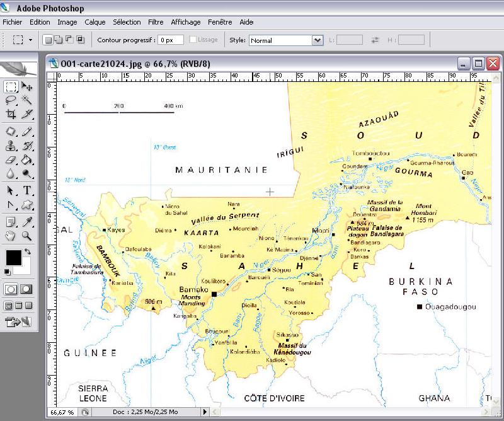
Task: Open the Image menu
Action: pyautogui.click(x=67, y=22)
